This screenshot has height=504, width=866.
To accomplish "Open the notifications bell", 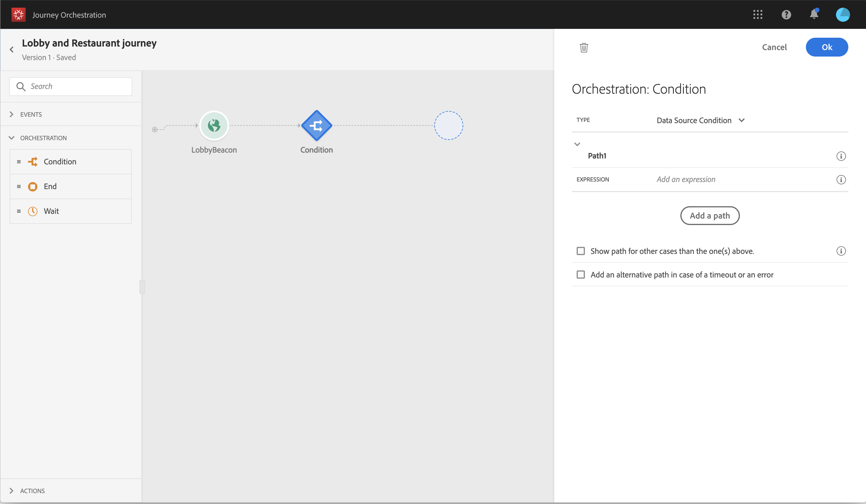I will coord(814,14).
